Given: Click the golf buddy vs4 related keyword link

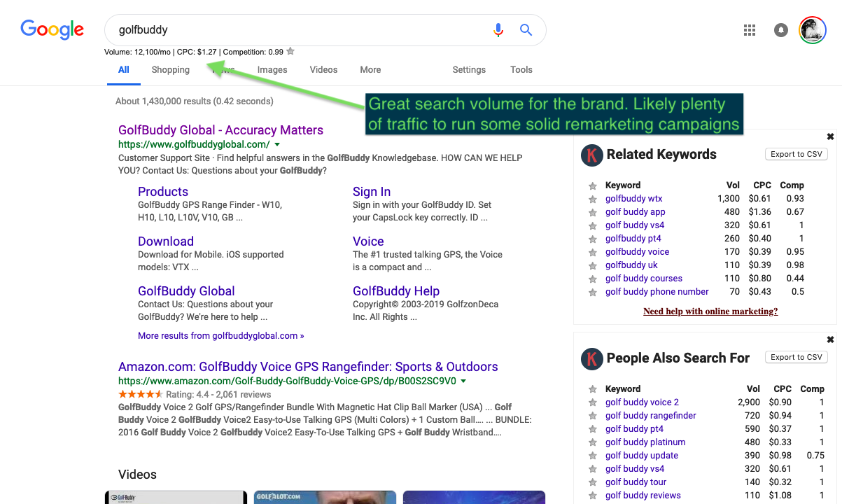Looking at the screenshot, I should point(635,225).
